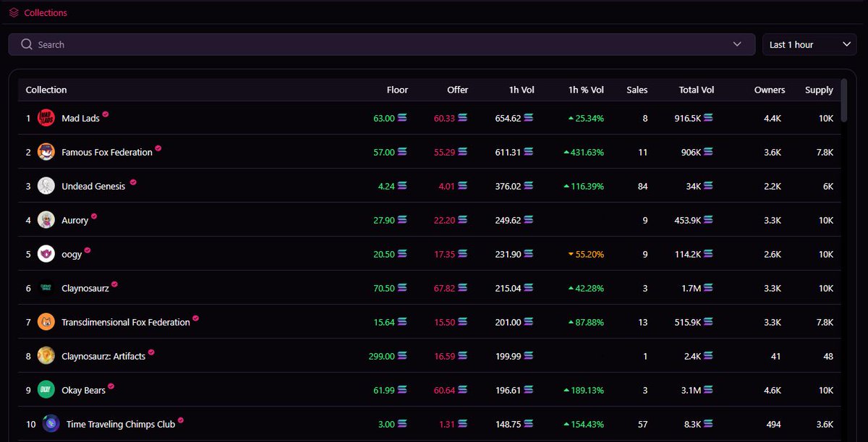This screenshot has height=442, width=868.
Task: Open Undead Genesis link
Action: pyautogui.click(x=93, y=186)
